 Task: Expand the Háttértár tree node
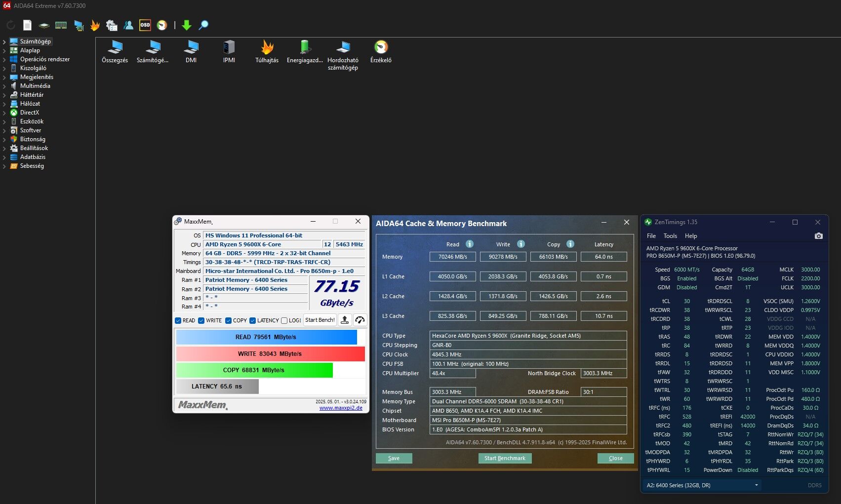pos(4,95)
